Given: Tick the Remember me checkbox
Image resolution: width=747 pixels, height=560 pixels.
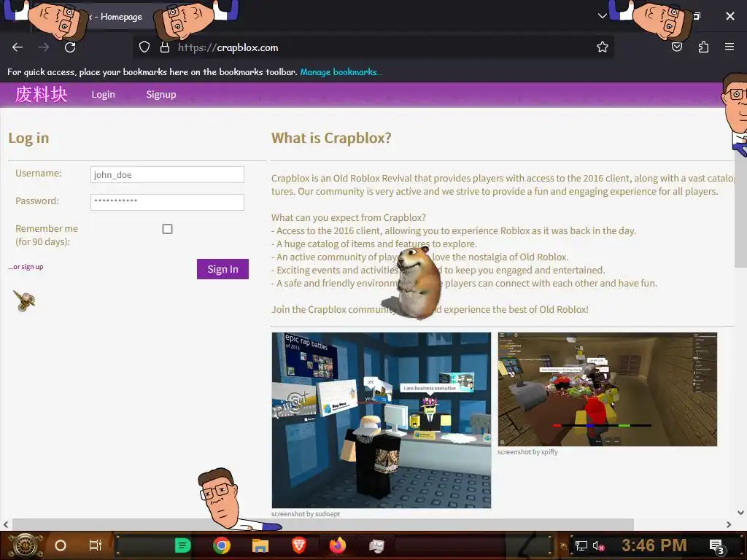Looking at the screenshot, I should pos(167,229).
